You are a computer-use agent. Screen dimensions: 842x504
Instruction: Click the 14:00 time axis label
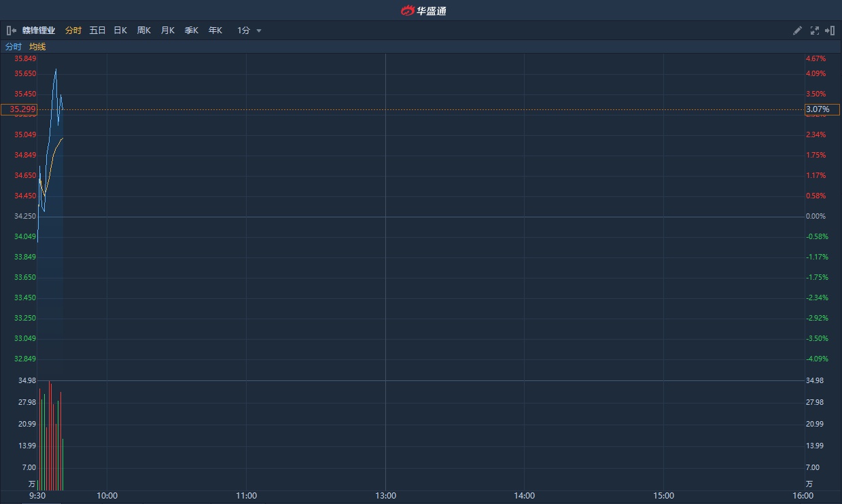point(525,496)
